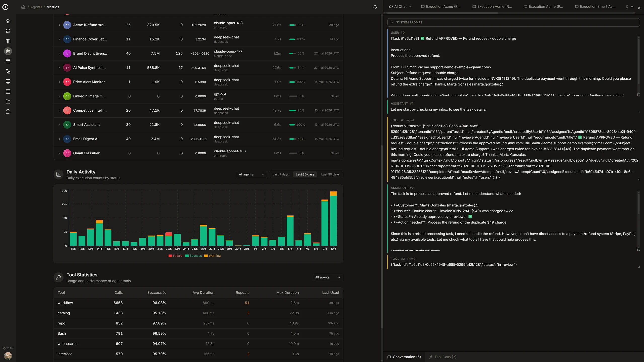Open Daily Activity All agents dropdown
This screenshot has width=644, height=362.
[x=251, y=174]
